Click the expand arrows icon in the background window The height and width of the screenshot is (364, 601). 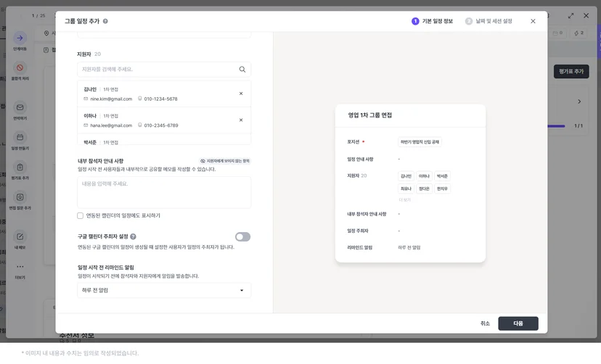click(x=571, y=16)
